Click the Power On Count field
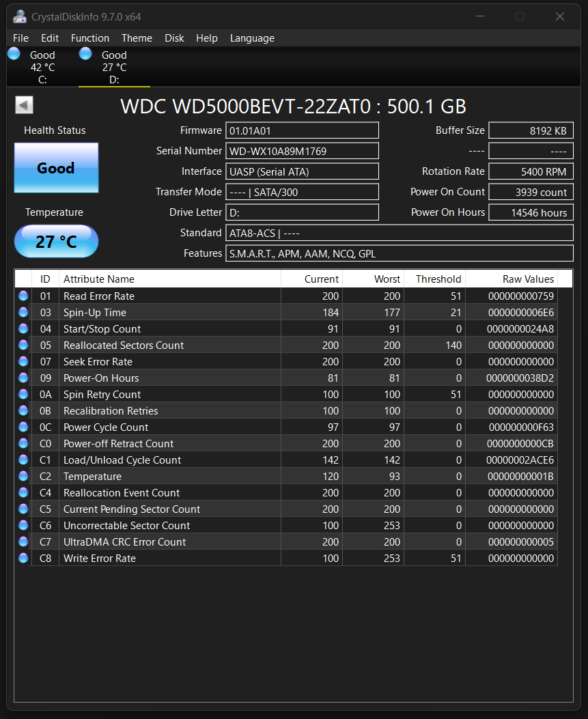This screenshot has width=588, height=719. [531, 192]
